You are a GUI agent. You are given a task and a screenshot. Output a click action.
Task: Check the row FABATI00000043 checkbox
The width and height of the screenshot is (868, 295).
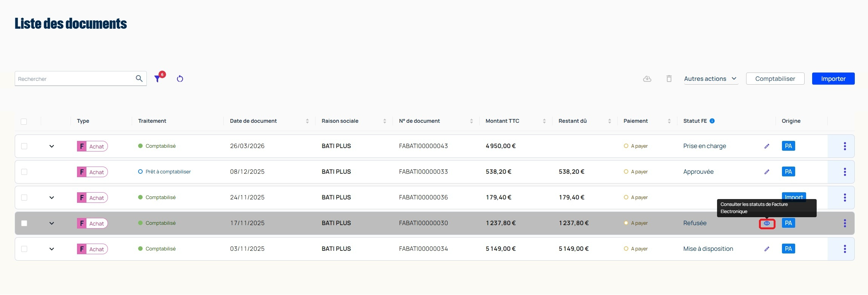(24, 146)
